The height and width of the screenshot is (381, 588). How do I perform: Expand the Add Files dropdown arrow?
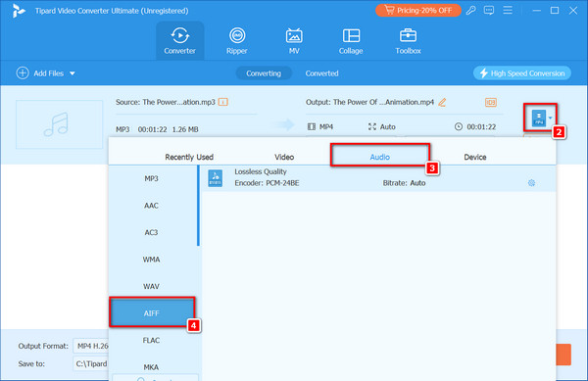click(73, 73)
